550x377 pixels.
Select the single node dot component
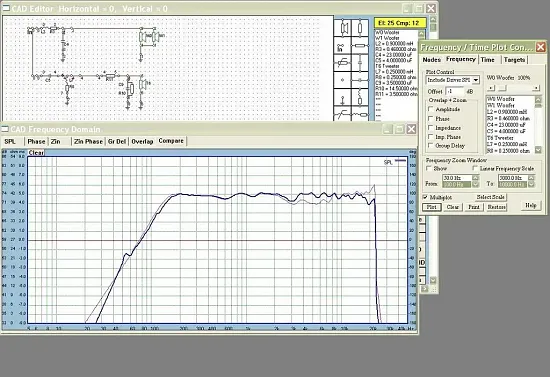[342, 80]
